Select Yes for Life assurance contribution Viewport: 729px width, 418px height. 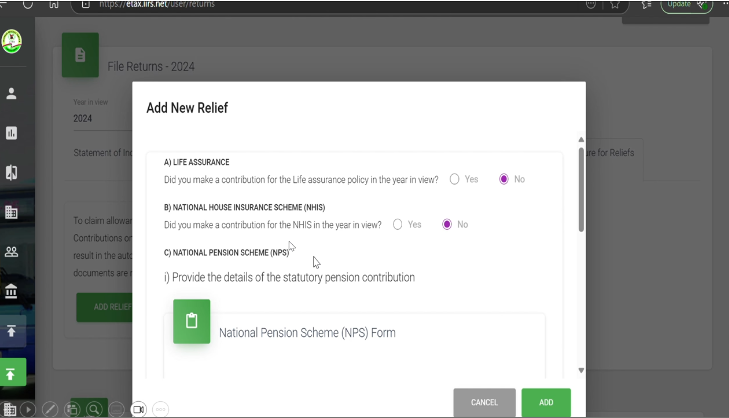point(454,179)
